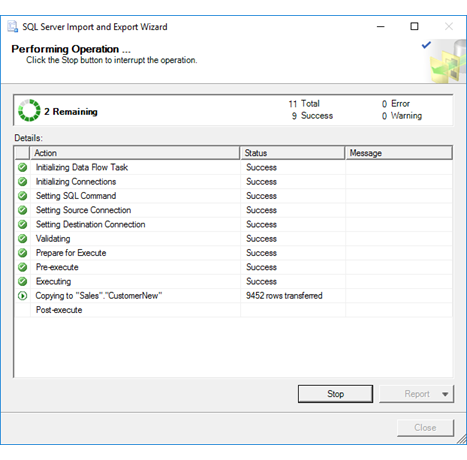Click the 0 Error count
The image size is (467, 460).
(396, 104)
